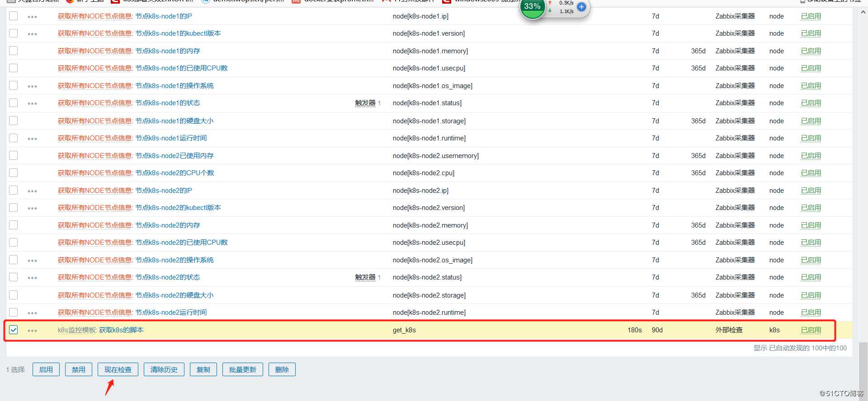Viewport: 868px width, 401px height.
Task: Click 已启用 status in node[k8s-node2.runtime] row
Action: pos(811,312)
